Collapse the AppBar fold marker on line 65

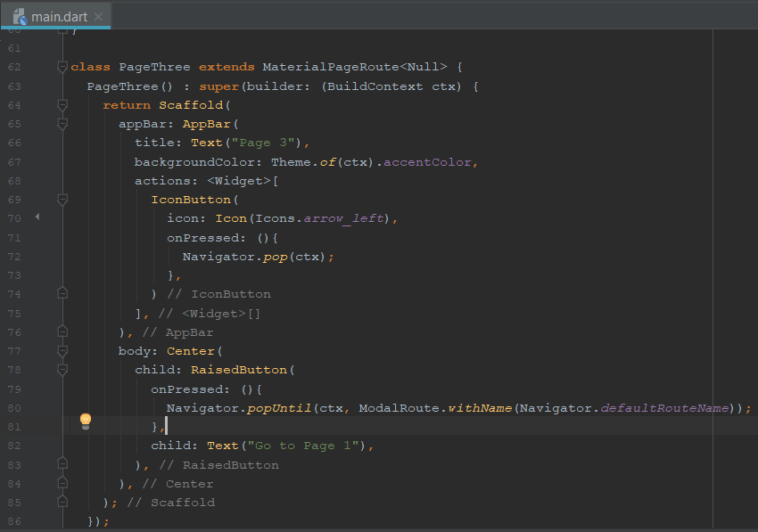[62, 124]
